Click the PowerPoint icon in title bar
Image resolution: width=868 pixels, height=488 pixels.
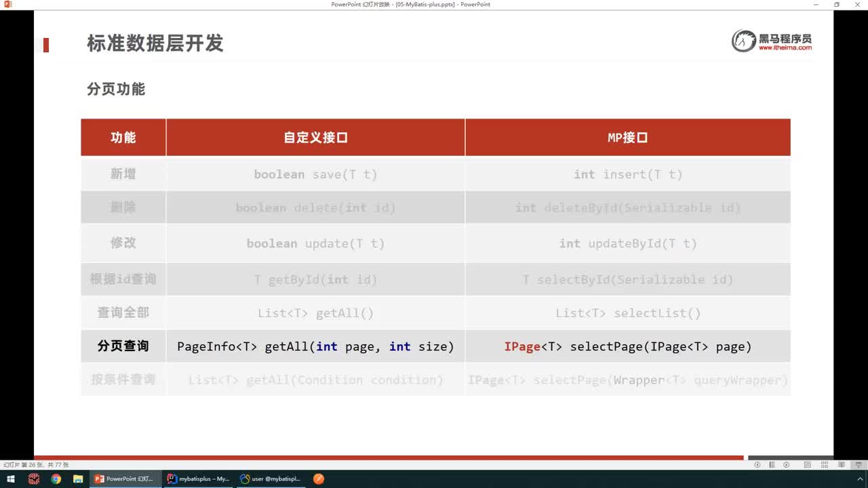pos(7,4)
